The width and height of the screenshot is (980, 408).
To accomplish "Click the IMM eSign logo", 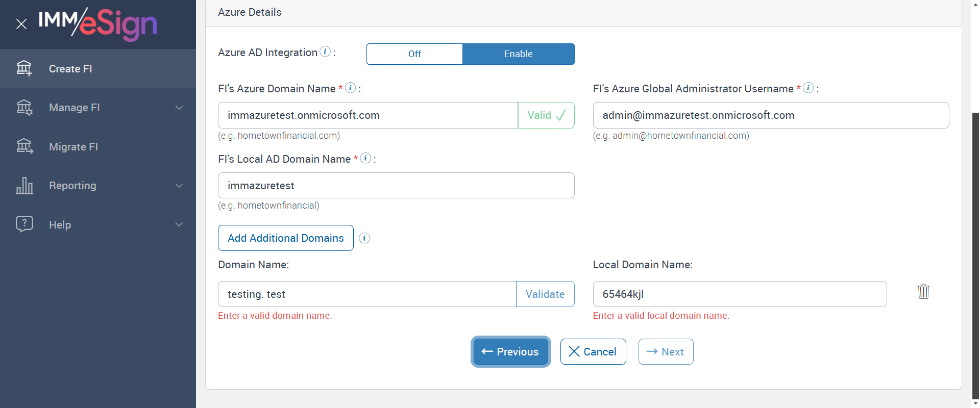I will (97, 23).
